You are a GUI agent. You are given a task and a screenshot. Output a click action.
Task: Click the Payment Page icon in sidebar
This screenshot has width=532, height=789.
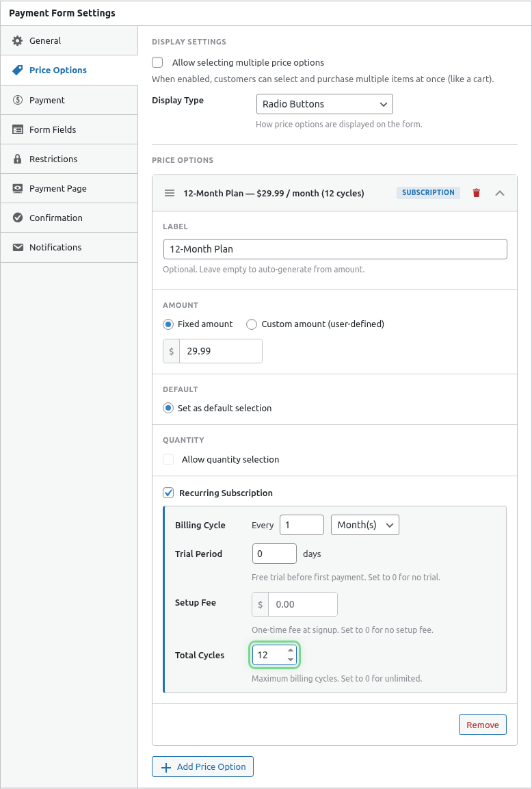18,188
